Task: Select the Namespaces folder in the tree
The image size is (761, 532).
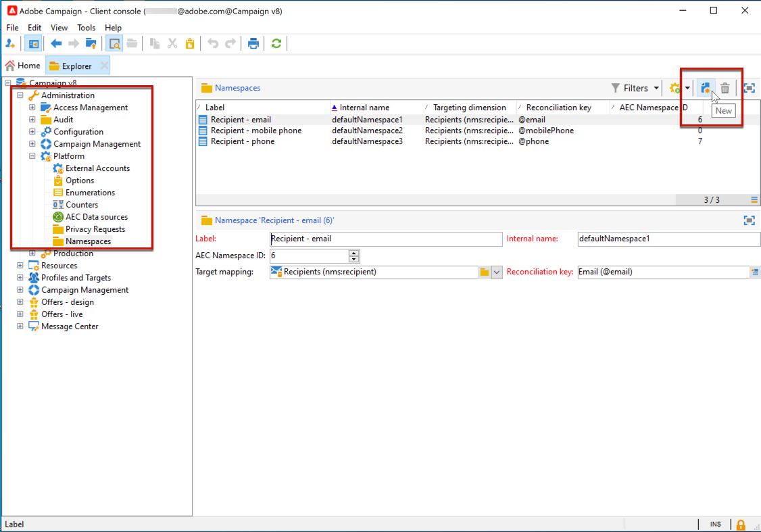Action: pyautogui.click(x=88, y=241)
